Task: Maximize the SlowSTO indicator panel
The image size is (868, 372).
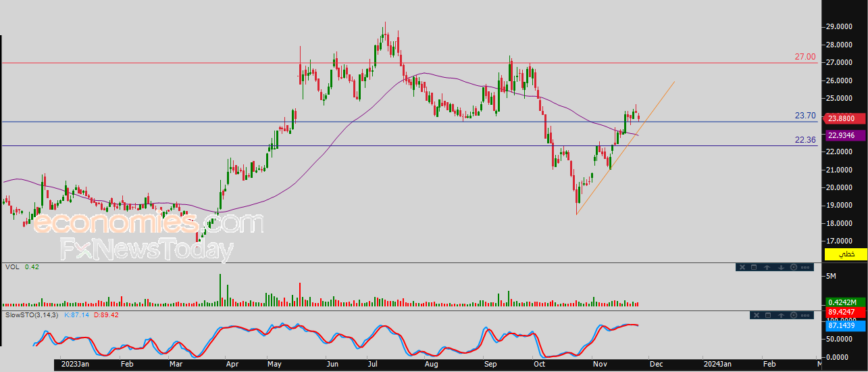Action: click(x=768, y=315)
